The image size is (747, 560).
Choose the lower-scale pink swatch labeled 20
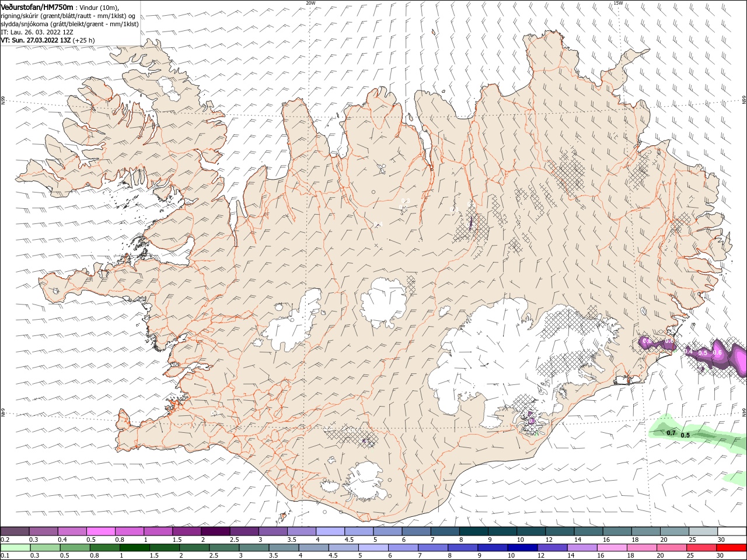point(672,548)
